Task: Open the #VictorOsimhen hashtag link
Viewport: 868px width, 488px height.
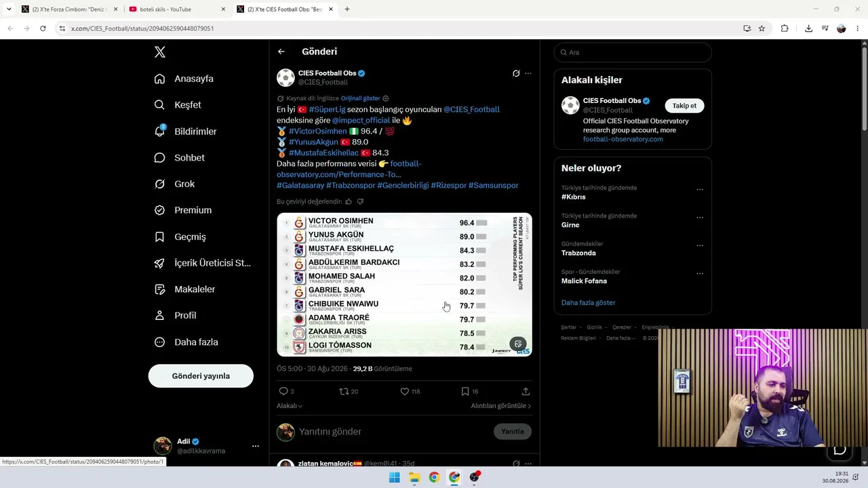Action: click(318, 131)
